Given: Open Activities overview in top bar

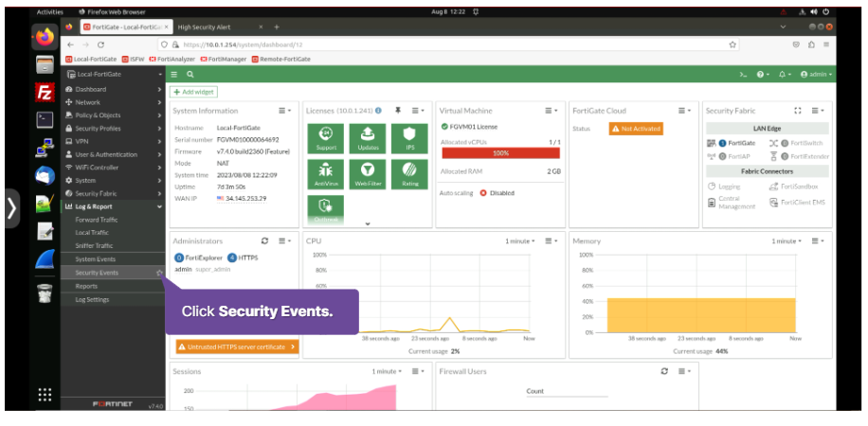Looking at the screenshot, I should (x=50, y=11).
